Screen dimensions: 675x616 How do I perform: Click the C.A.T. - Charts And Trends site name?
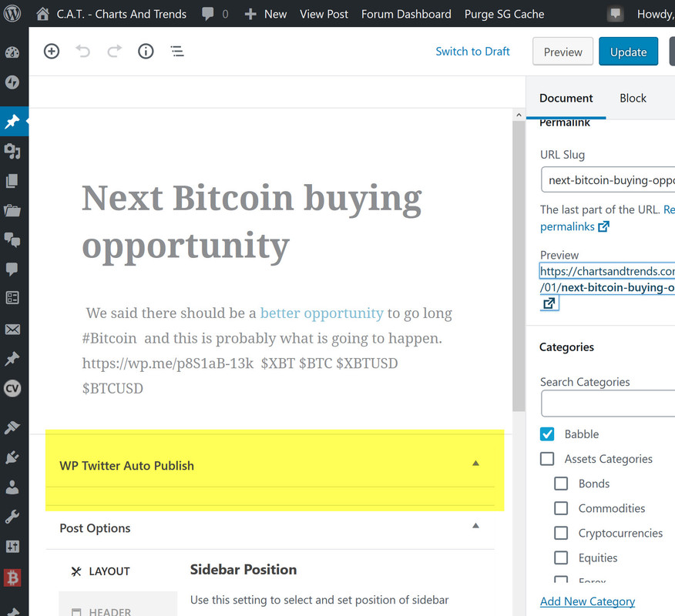coord(122,14)
